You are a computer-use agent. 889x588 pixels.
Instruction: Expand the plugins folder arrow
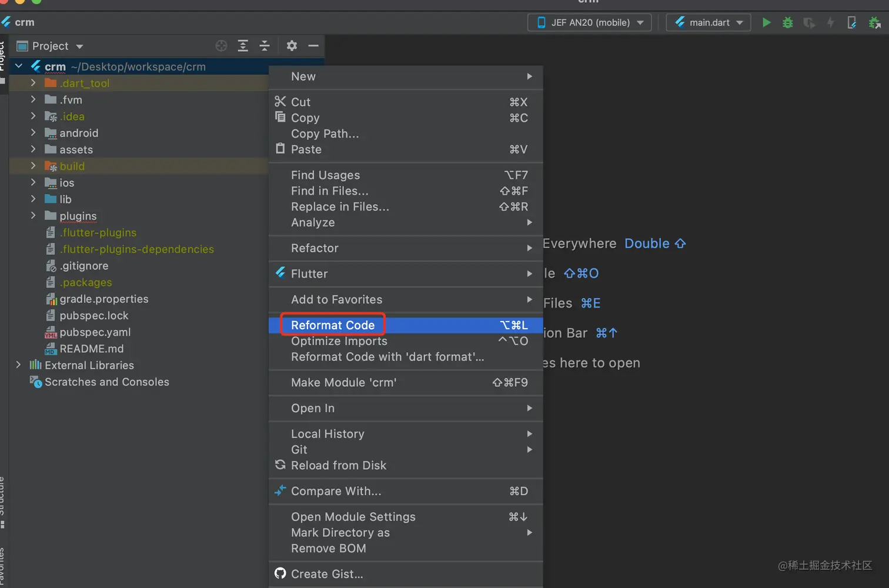coord(34,216)
